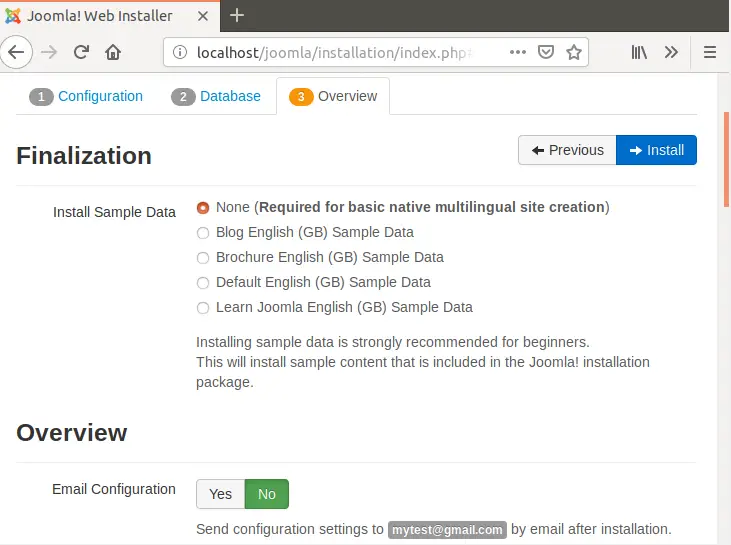Go back with the Previous button
The width and height of the screenshot is (731, 545).
point(567,150)
